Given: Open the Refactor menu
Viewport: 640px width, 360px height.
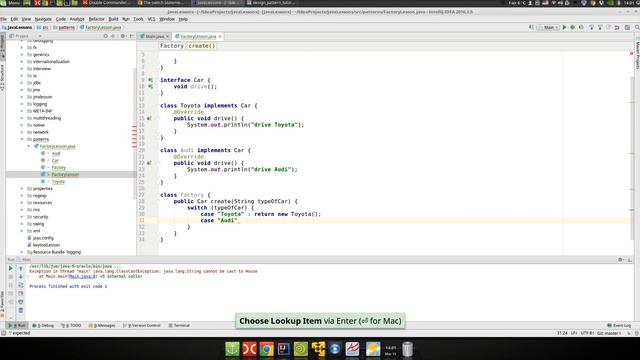Looking at the screenshot, I should pyautogui.click(x=96, y=19).
